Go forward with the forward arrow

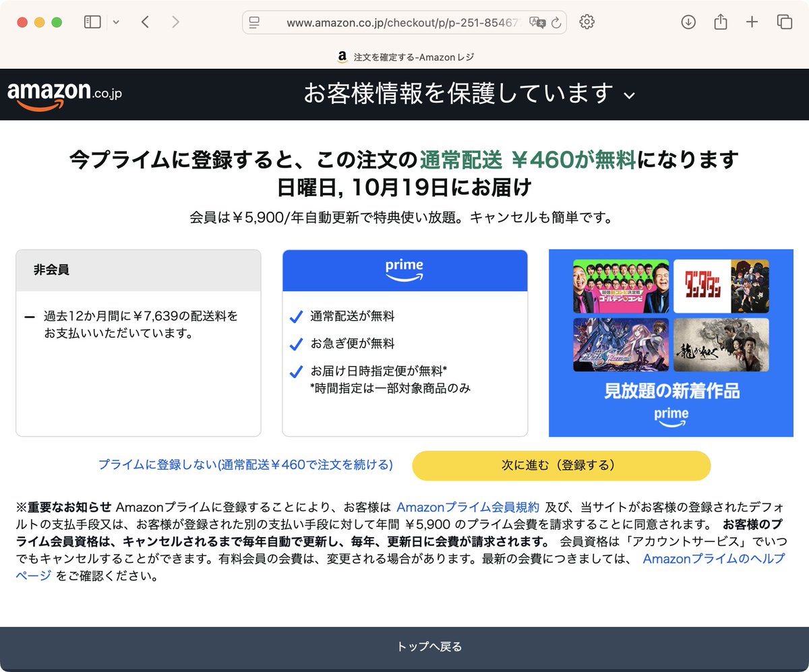pyautogui.click(x=176, y=22)
